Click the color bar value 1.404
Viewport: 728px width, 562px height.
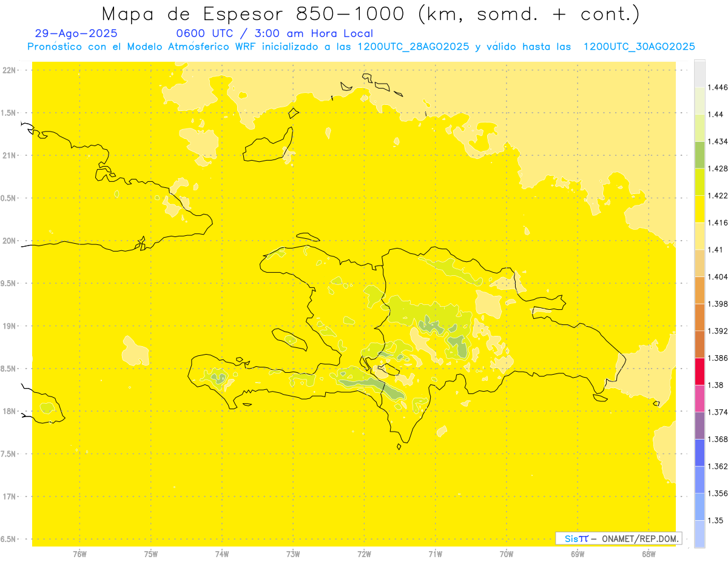(718, 276)
